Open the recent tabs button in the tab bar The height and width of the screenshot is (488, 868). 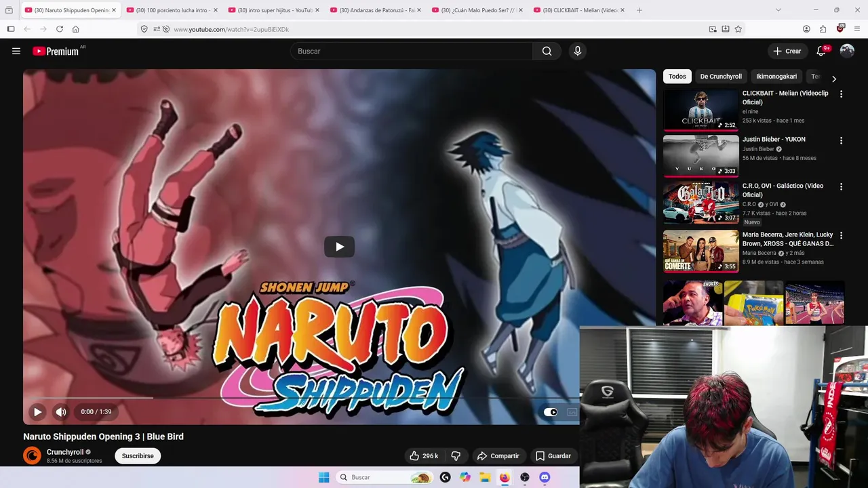[9, 10]
